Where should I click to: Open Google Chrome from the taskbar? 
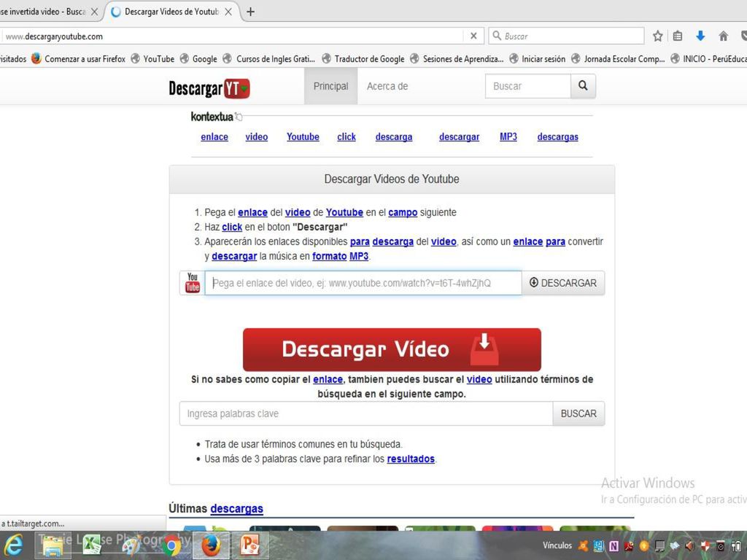[171, 545]
